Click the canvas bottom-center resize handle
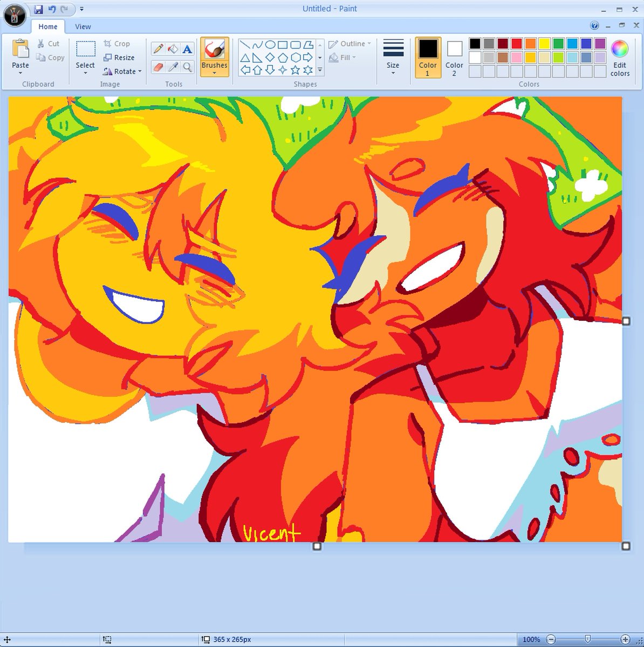Viewport: 644px width, 647px height. pyautogui.click(x=317, y=546)
